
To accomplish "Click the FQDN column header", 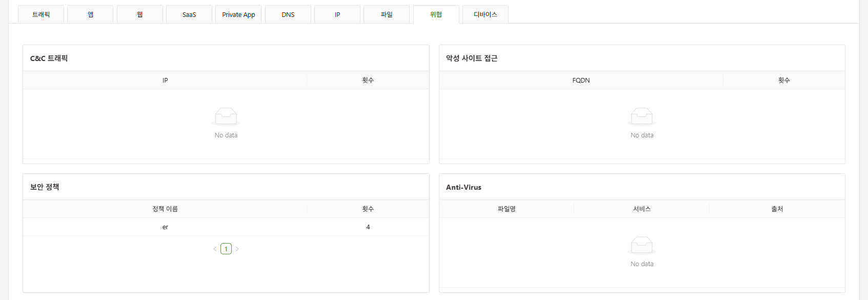I will pyautogui.click(x=581, y=80).
